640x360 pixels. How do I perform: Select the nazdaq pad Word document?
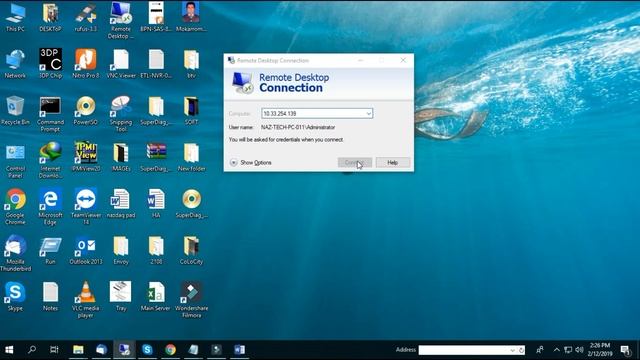[121, 203]
